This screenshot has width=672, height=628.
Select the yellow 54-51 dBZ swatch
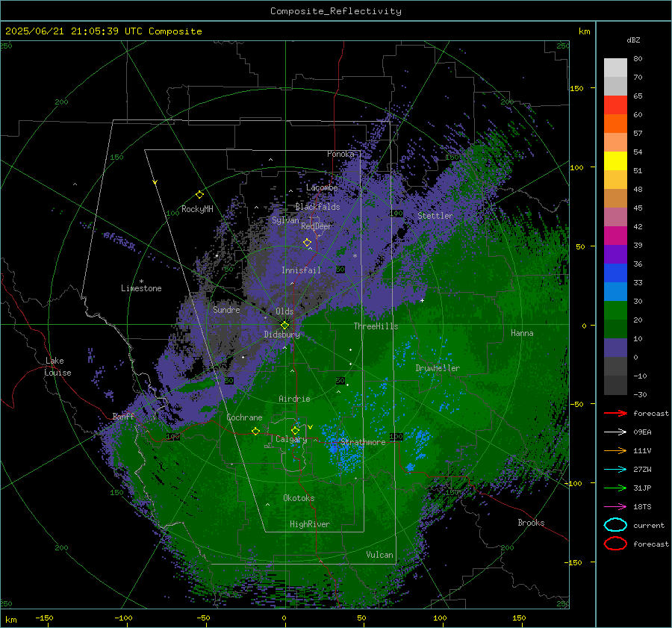coord(615,161)
